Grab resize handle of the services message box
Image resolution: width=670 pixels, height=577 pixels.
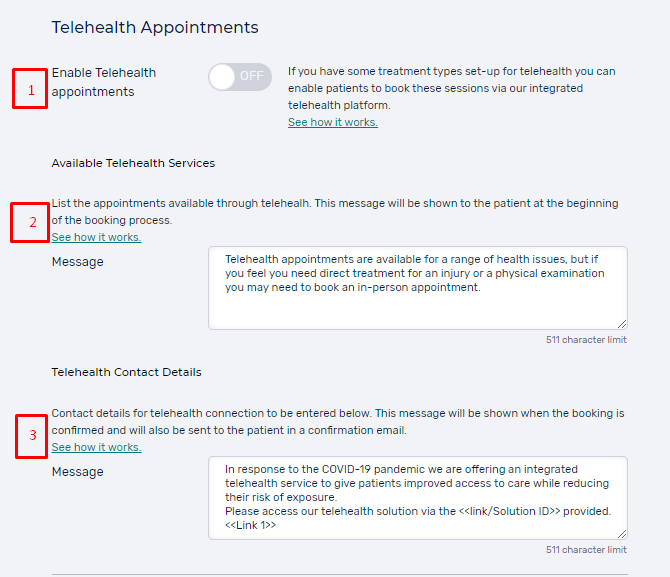coord(622,324)
